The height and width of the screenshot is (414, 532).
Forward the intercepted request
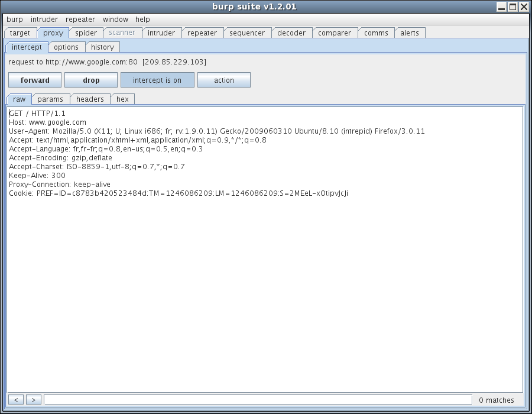tap(35, 80)
